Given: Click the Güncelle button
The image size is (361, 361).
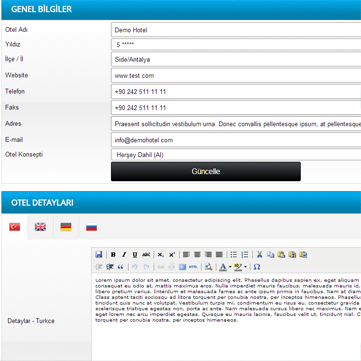Looking at the screenshot, I should (206, 172).
